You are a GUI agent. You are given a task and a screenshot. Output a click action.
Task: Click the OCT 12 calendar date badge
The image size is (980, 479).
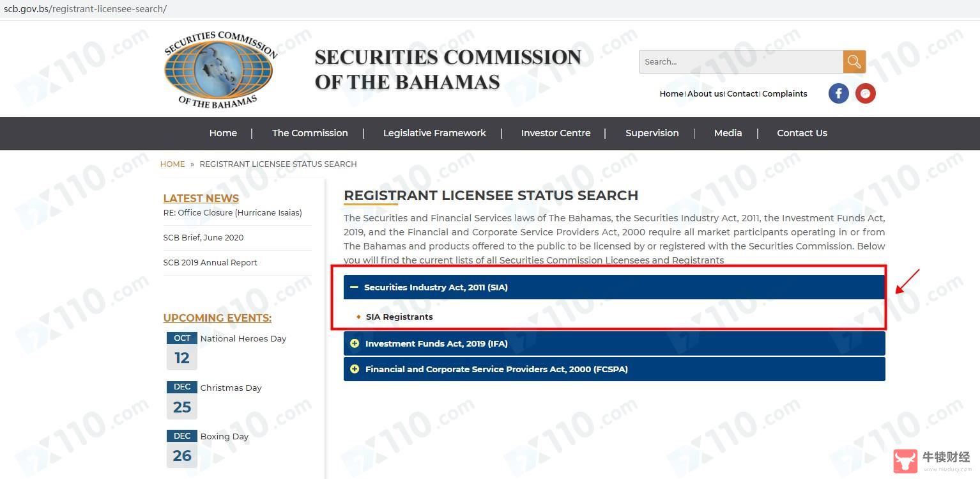[x=182, y=350]
